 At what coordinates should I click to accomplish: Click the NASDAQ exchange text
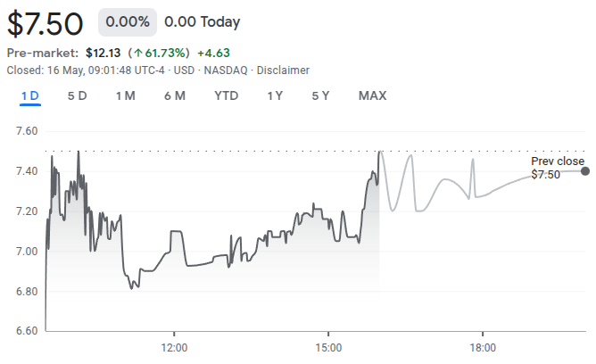pyautogui.click(x=225, y=70)
